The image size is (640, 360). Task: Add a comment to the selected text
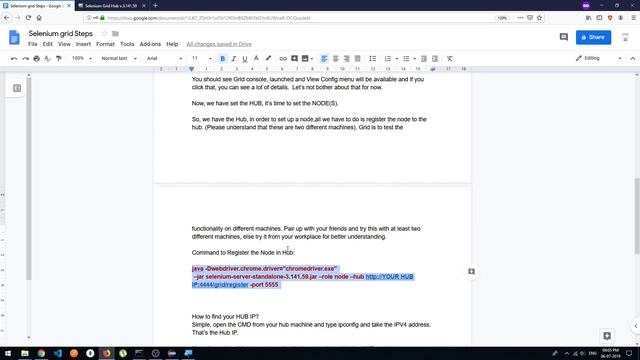[471, 271]
